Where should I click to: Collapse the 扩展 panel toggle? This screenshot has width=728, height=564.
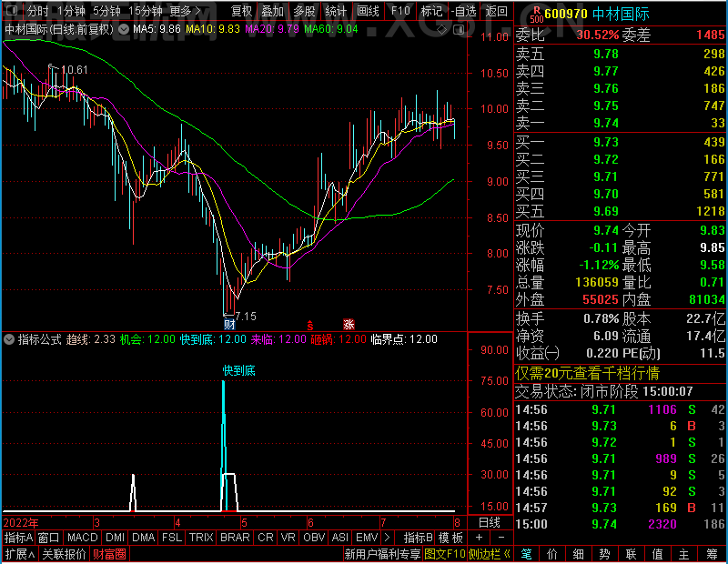pos(20,554)
